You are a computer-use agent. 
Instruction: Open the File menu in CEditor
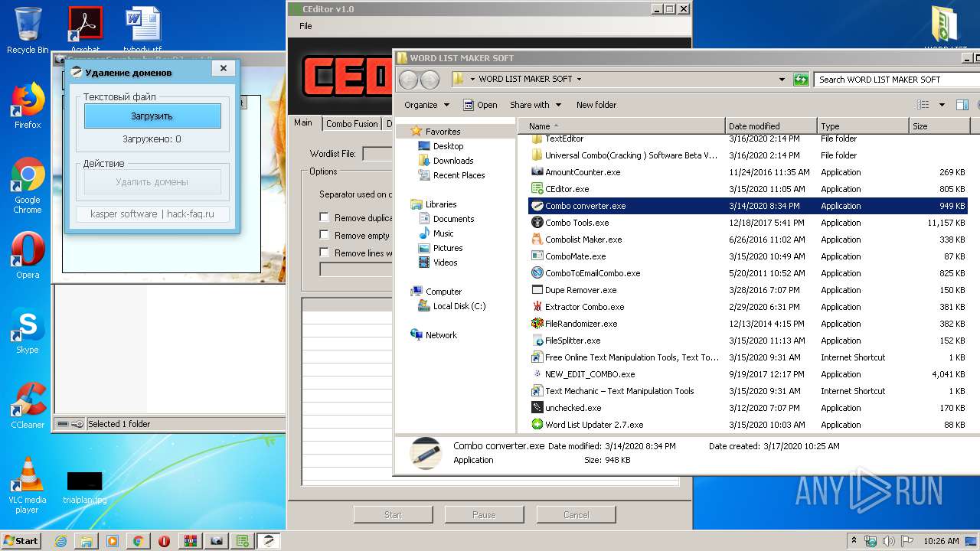point(305,26)
